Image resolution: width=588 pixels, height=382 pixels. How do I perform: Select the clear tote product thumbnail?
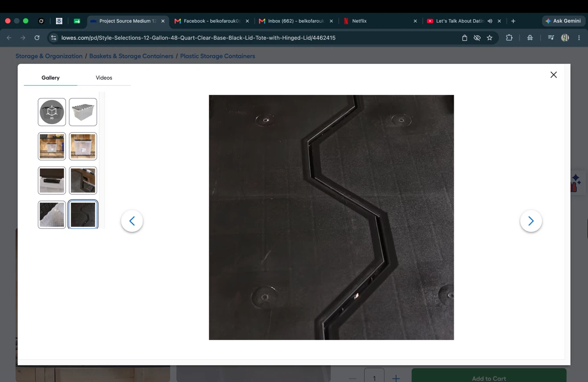click(x=83, y=112)
